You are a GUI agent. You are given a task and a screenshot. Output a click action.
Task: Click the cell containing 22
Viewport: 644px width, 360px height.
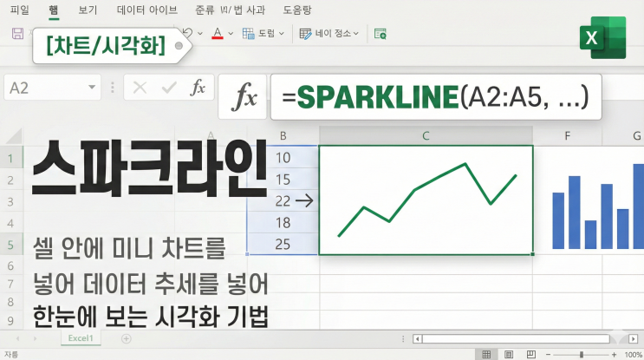tap(283, 201)
